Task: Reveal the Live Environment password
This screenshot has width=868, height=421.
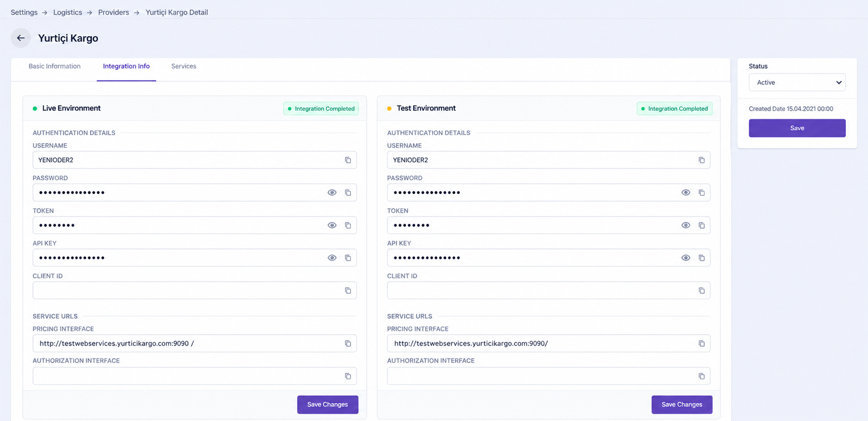Action: pyautogui.click(x=332, y=192)
